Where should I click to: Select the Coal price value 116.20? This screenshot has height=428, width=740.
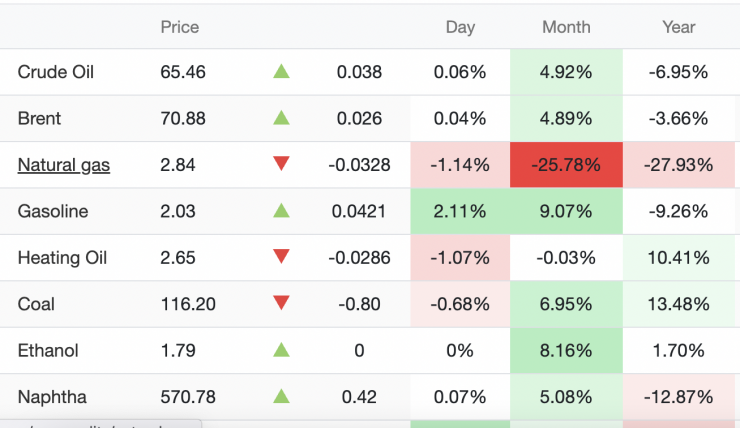click(x=188, y=304)
